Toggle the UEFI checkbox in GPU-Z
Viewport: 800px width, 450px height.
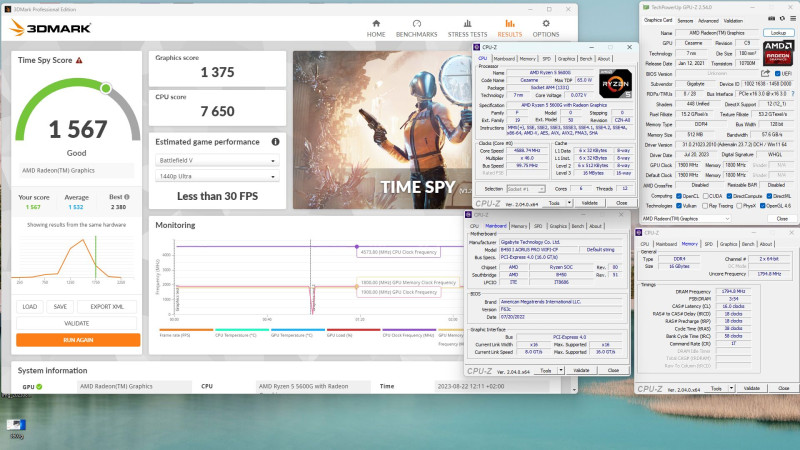pos(778,73)
